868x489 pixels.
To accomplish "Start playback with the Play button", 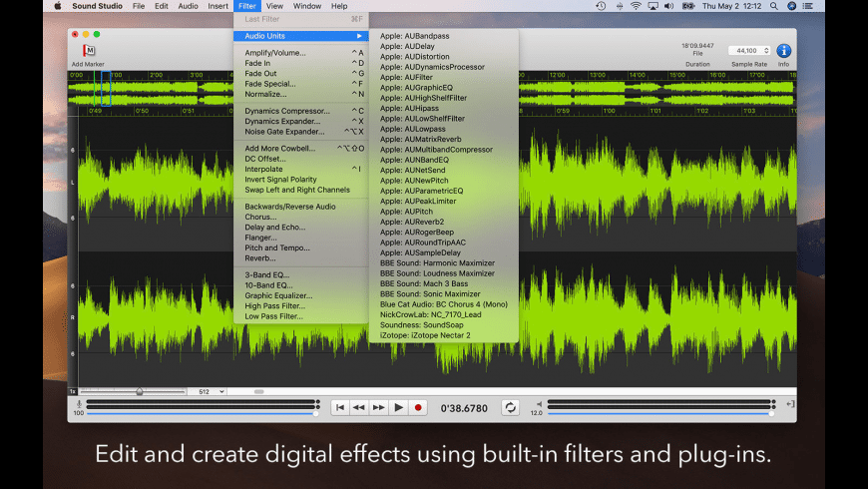I will [398, 407].
